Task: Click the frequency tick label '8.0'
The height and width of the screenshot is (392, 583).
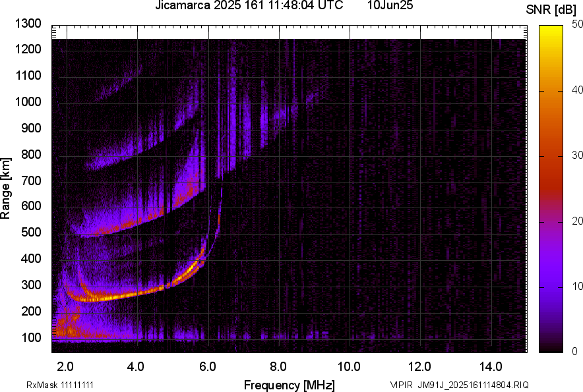Action: coord(278,367)
